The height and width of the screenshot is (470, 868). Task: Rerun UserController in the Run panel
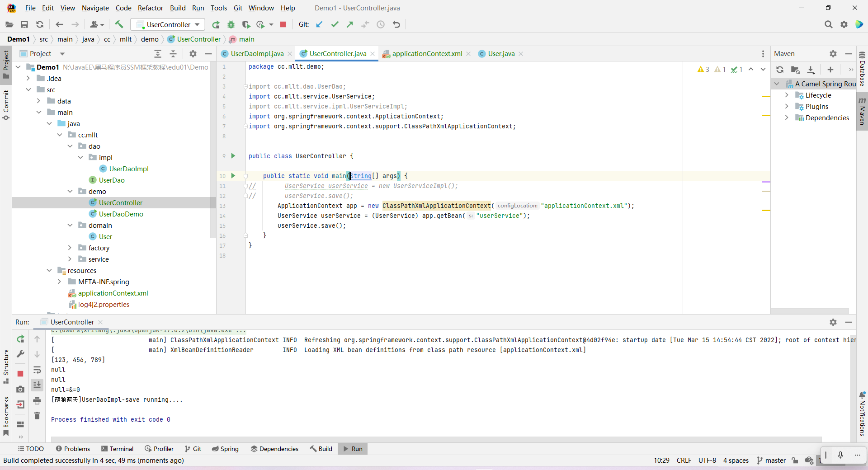[20, 339]
